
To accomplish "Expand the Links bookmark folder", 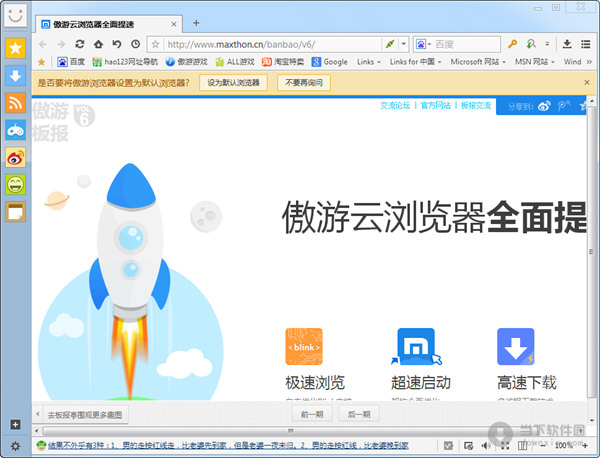I will pyautogui.click(x=369, y=62).
